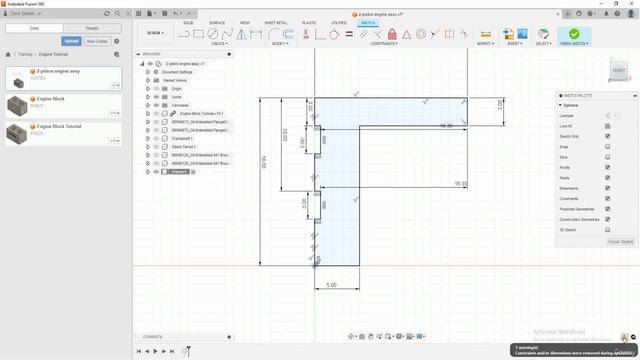The image size is (640, 360).
Task: Switch to the SURFACE tab
Action: pyautogui.click(x=217, y=23)
